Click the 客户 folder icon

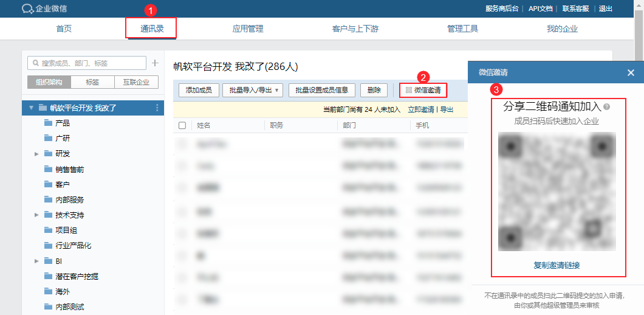[47, 184]
